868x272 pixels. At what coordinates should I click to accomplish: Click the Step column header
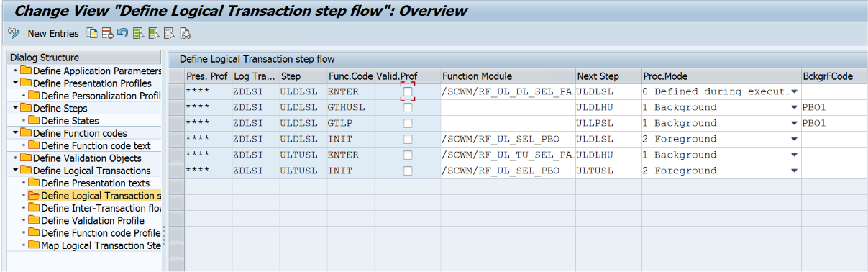coord(302,76)
